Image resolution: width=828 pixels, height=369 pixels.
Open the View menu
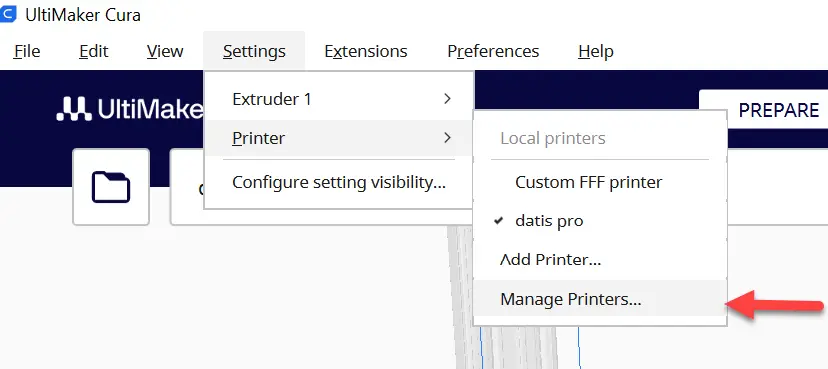(165, 51)
